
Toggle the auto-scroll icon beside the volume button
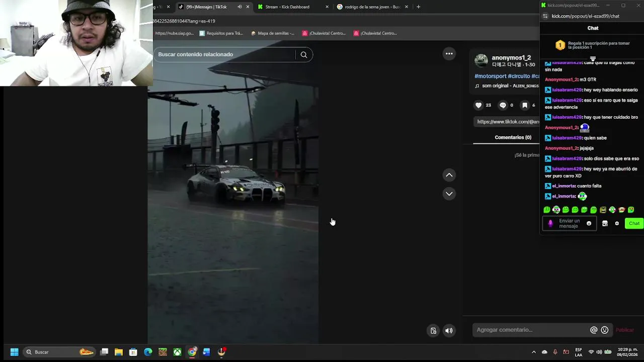433,331
